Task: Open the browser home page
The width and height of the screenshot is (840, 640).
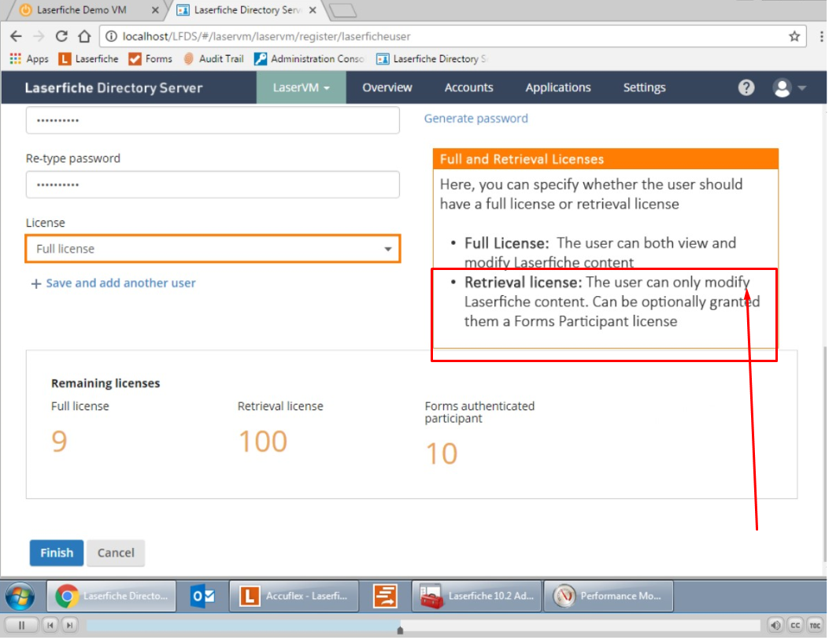Action: point(84,36)
